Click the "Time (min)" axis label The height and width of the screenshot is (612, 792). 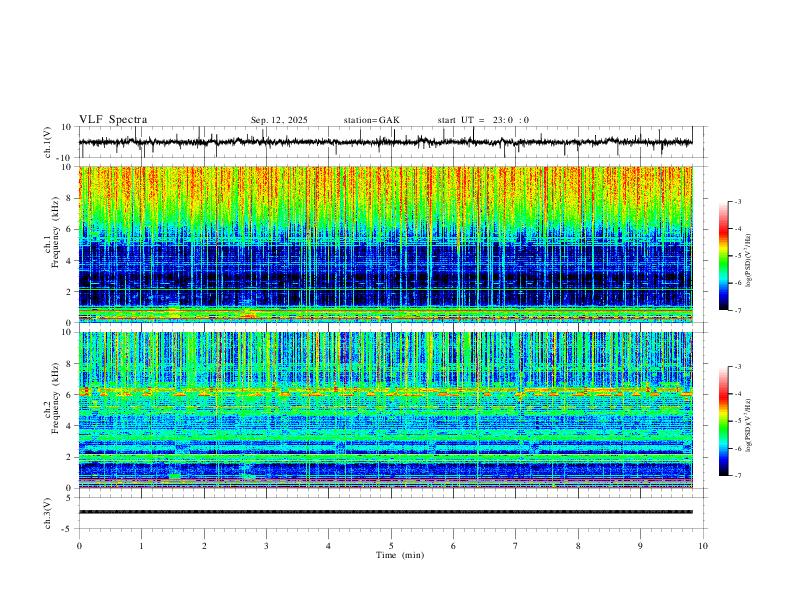[x=400, y=555]
